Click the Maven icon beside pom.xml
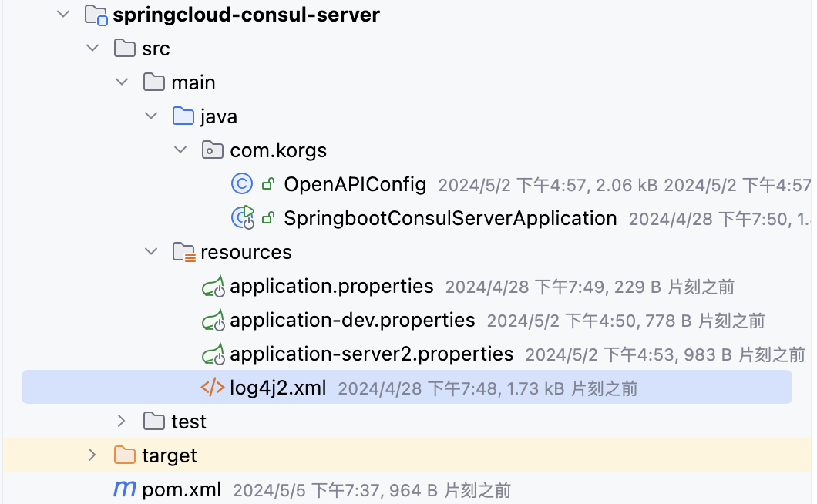The height and width of the screenshot is (504, 817). coord(124,489)
